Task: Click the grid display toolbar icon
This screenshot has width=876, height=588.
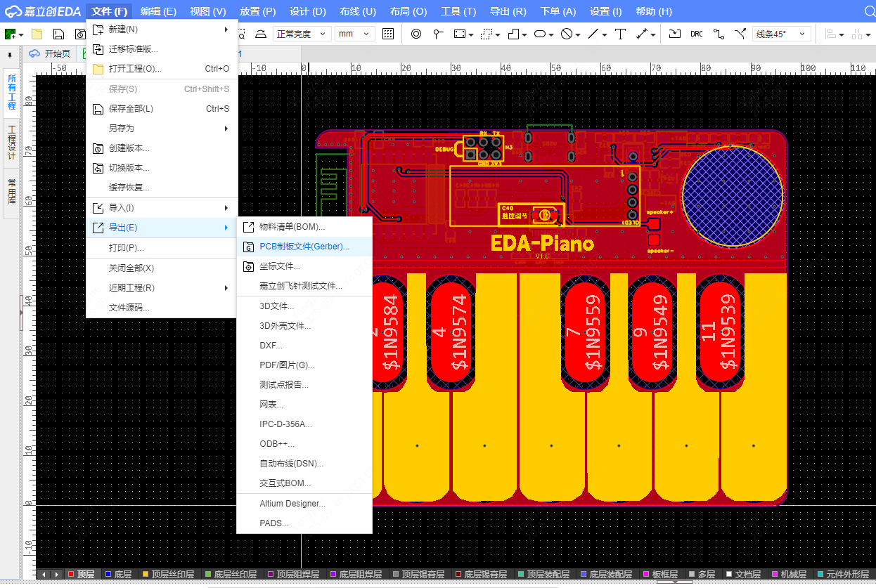Action: (x=388, y=34)
